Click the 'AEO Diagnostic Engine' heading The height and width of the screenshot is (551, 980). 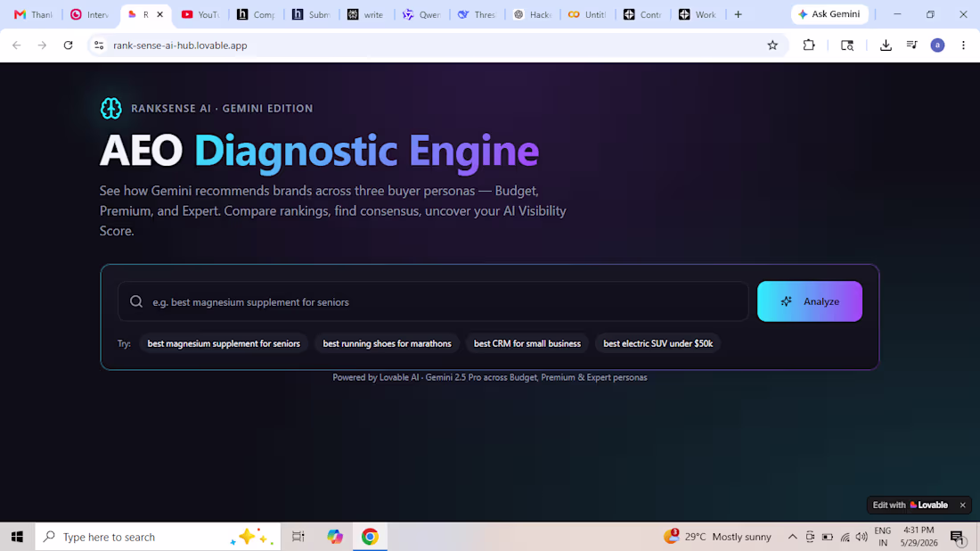[319, 151]
